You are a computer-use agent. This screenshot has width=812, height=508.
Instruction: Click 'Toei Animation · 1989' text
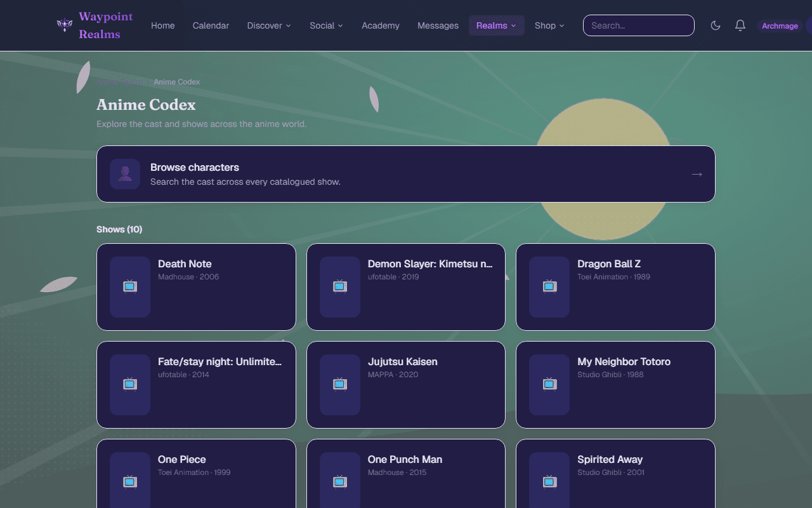[x=613, y=277]
